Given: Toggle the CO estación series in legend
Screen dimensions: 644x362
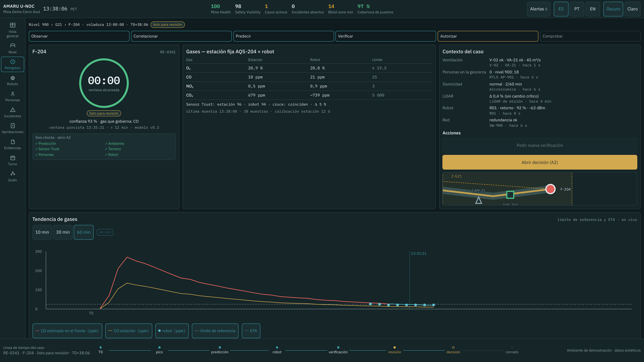Looking at the screenshot, I should (128, 331).
